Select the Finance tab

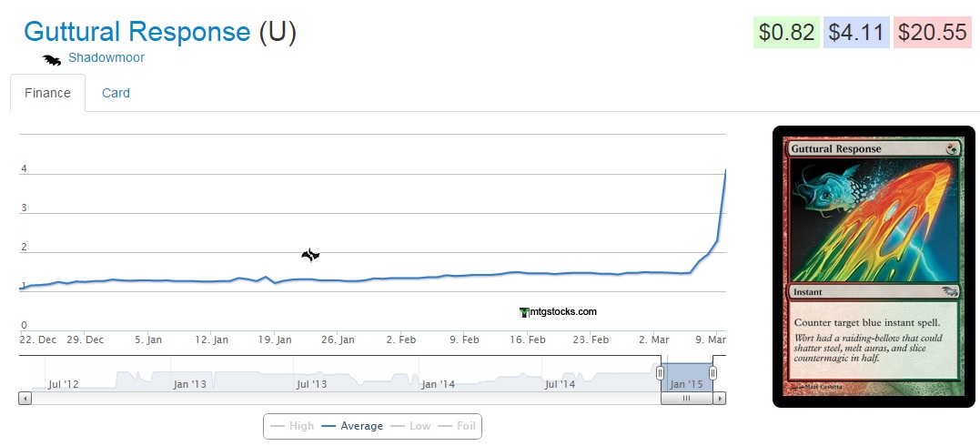click(47, 93)
